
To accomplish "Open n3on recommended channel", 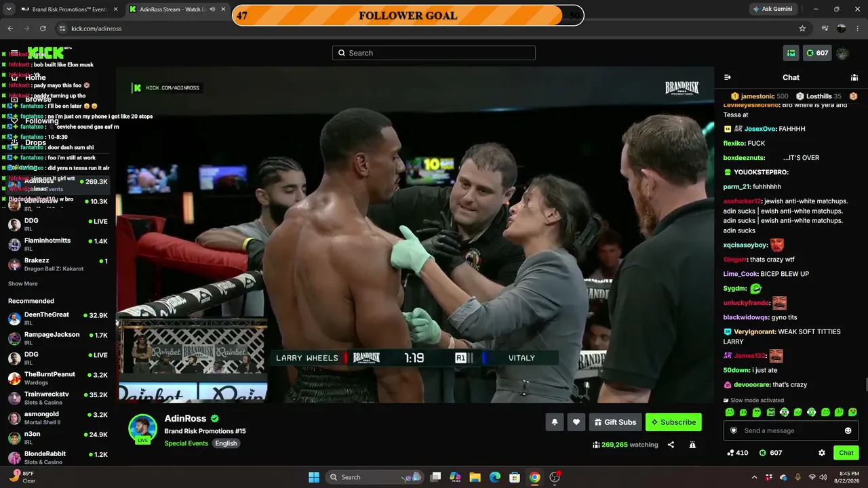I will pyautogui.click(x=58, y=438).
